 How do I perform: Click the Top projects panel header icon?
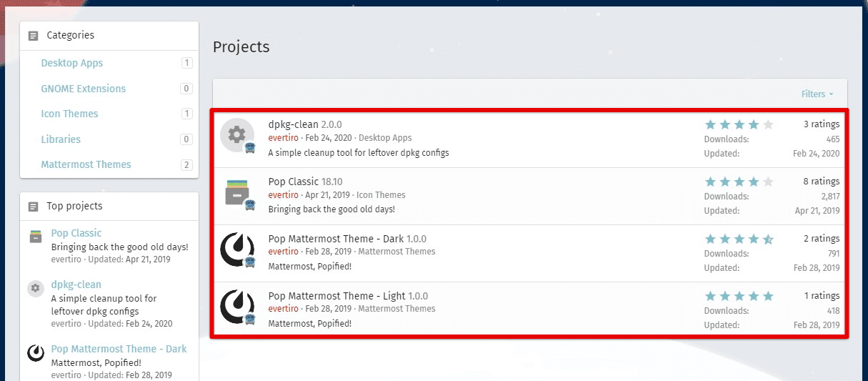(33, 207)
